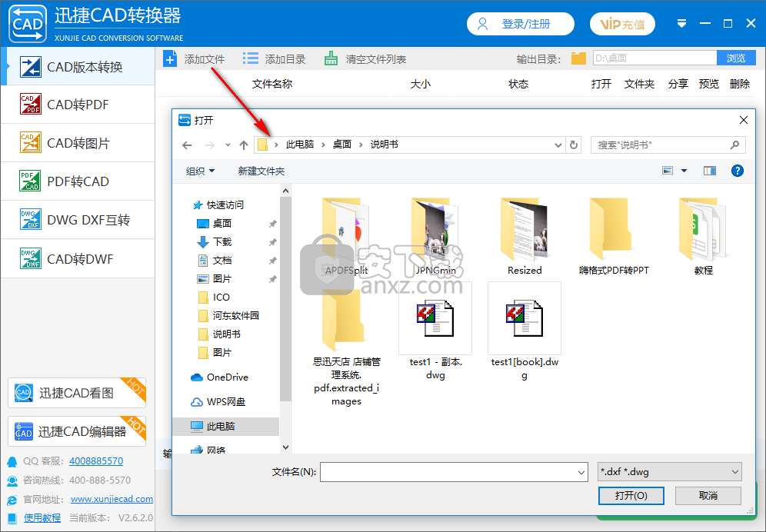Refresh the folder view
This screenshot has height=532, width=766.
click(574, 145)
